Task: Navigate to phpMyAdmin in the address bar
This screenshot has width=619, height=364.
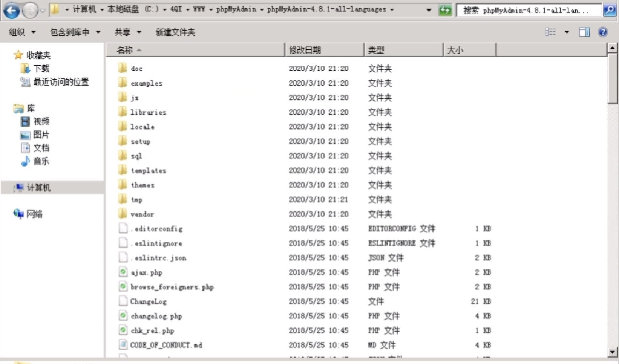Action: 236,9
